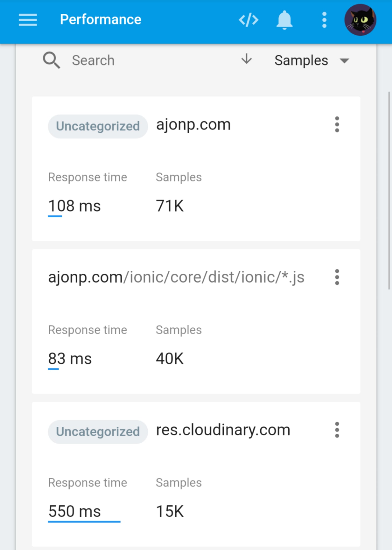
Task: Click the vertical scrollbar on right edge
Action: coord(389,190)
